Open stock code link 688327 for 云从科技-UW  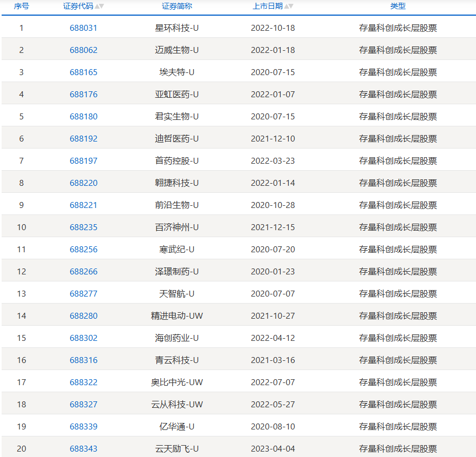[x=83, y=404]
